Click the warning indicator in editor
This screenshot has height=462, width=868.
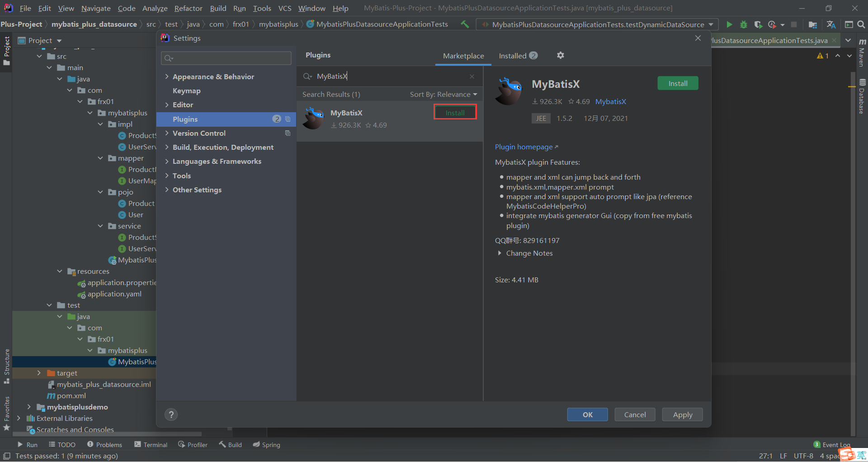pyautogui.click(x=823, y=56)
